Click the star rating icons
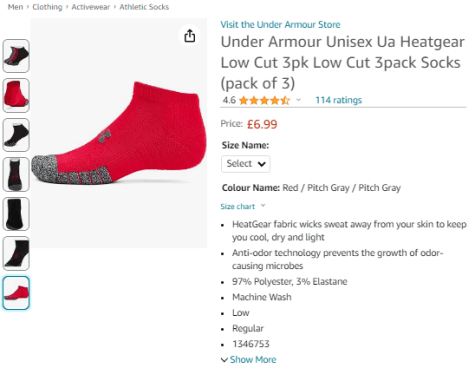 (264, 100)
